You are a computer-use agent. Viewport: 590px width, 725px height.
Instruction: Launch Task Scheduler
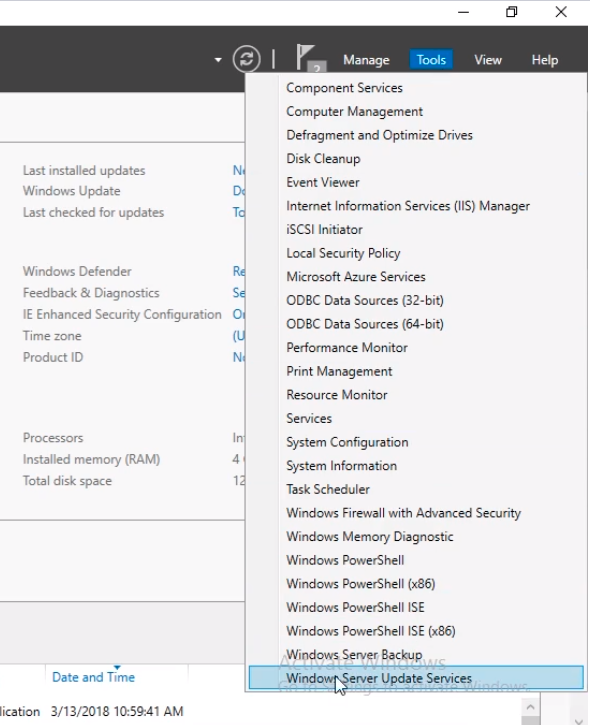328,489
